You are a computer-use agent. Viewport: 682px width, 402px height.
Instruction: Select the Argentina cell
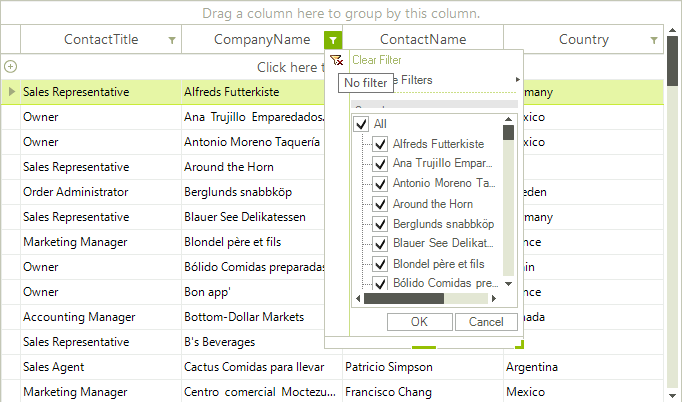(584, 367)
